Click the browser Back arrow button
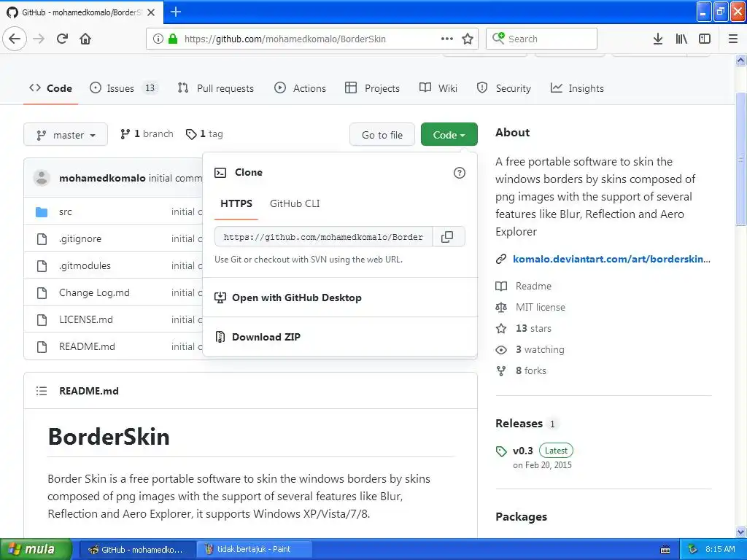747x560 pixels. point(15,39)
